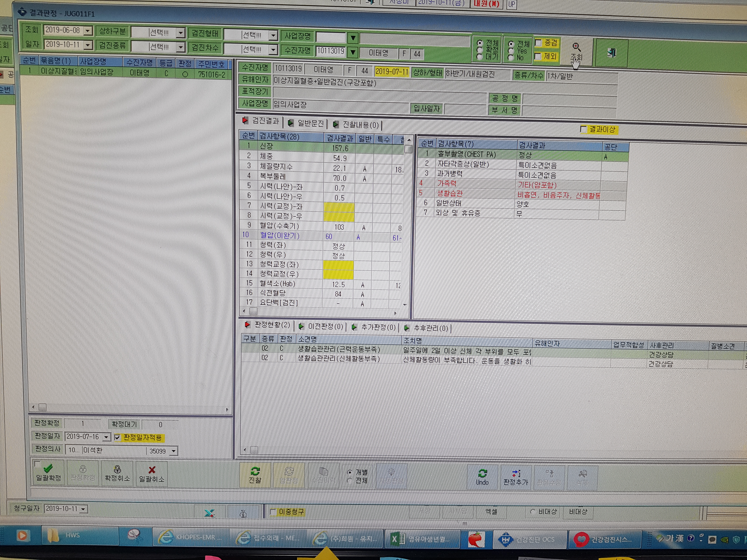Expand the 판정의사 dropdown arrow
The image size is (747, 560).
coord(174,451)
